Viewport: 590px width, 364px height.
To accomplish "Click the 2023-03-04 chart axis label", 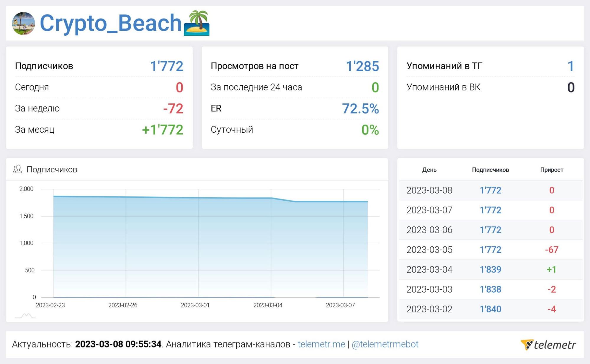I will [268, 305].
